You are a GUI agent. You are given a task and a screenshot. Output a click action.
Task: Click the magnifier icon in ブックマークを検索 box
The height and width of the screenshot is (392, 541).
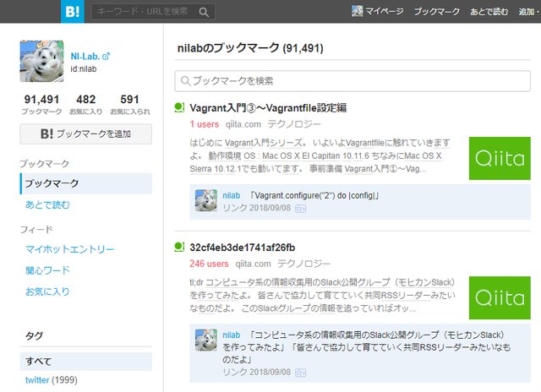tap(185, 81)
